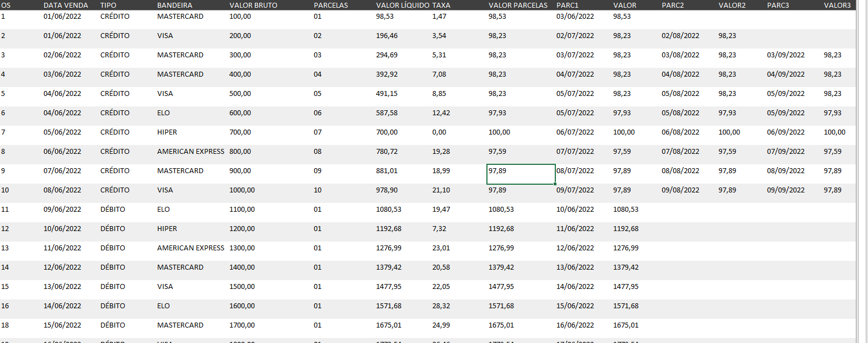Click the VALOR BRUTO header cell

253,5
